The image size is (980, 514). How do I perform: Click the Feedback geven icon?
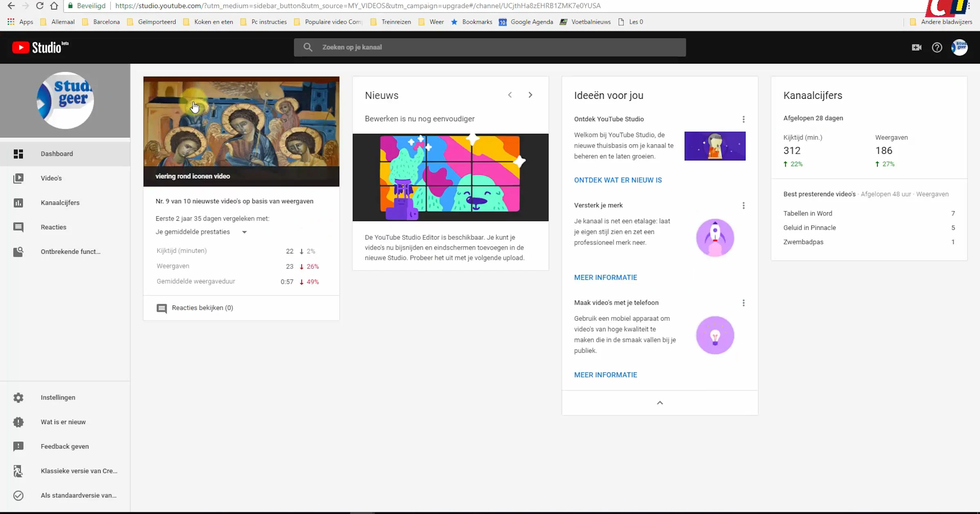tap(18, 446)
